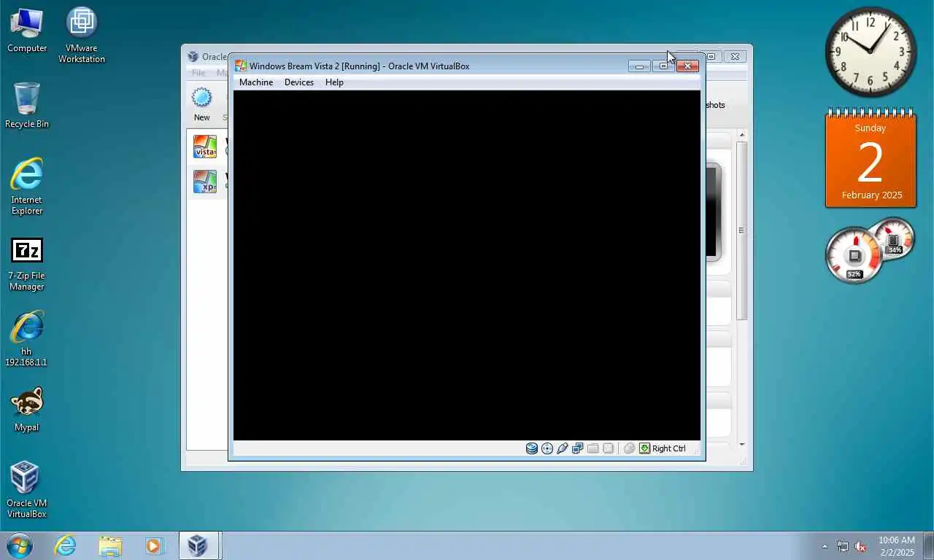Click New button in VirtualBox Manager toolbar
Image resolution: width=934 pixels, height=560 pixels.
pos(202,104)
